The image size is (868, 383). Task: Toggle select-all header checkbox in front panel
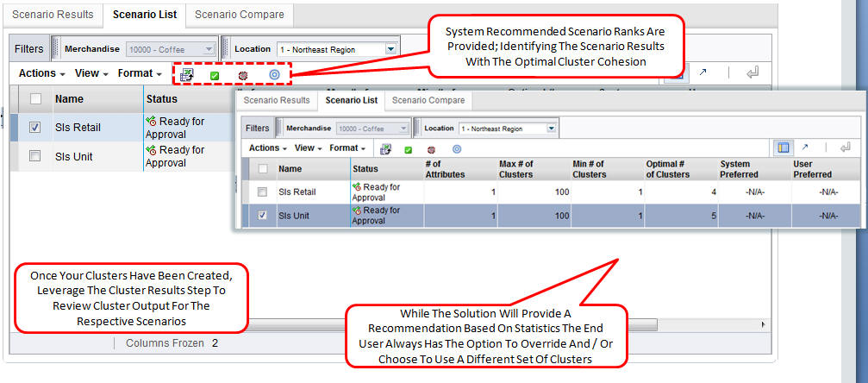coord(263,168)
